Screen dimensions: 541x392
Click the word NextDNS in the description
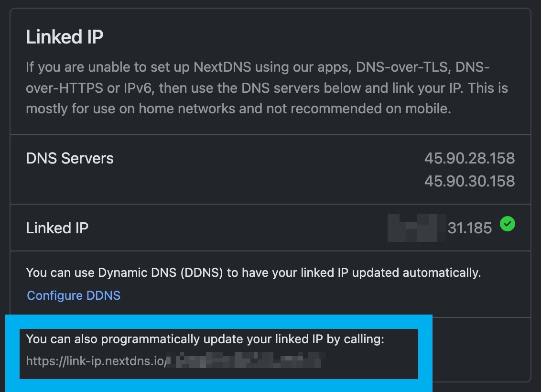tap(222, 67)
